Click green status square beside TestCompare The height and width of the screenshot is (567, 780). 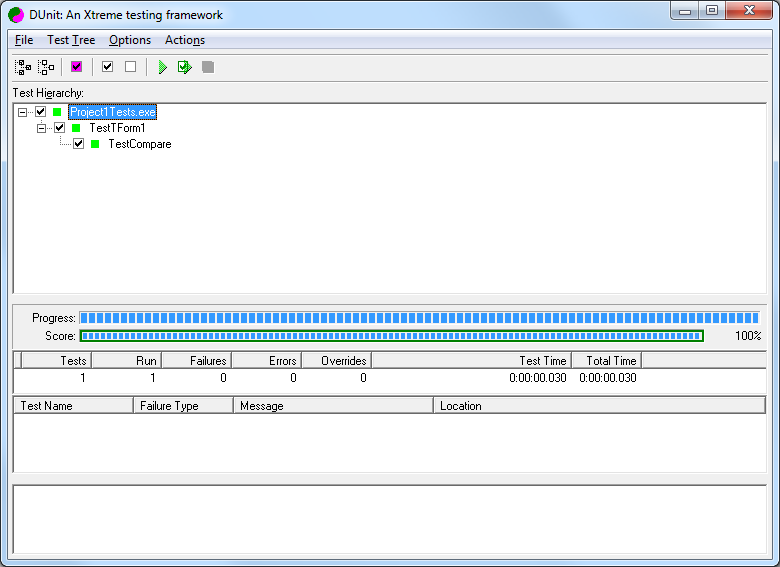point(95,144)
